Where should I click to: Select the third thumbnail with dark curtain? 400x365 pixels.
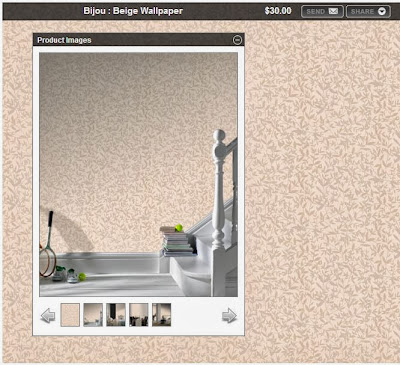[x=116, y=315]
